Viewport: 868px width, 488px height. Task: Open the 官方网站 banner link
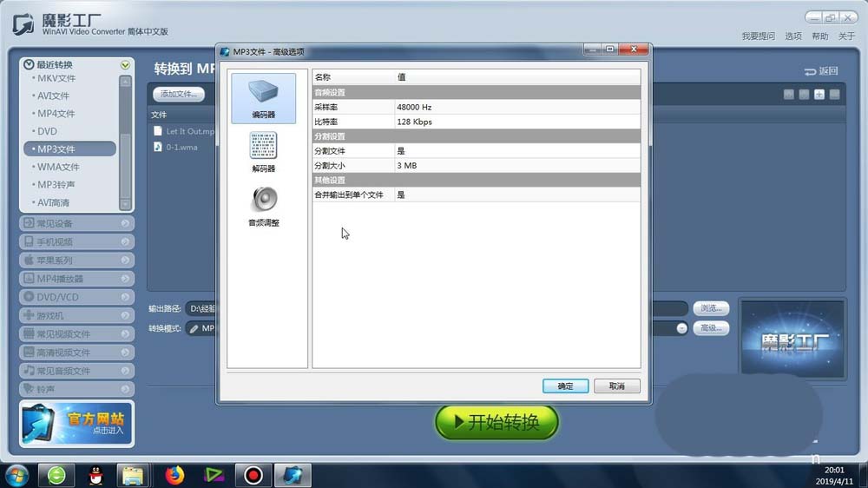[x=76, y=424]
